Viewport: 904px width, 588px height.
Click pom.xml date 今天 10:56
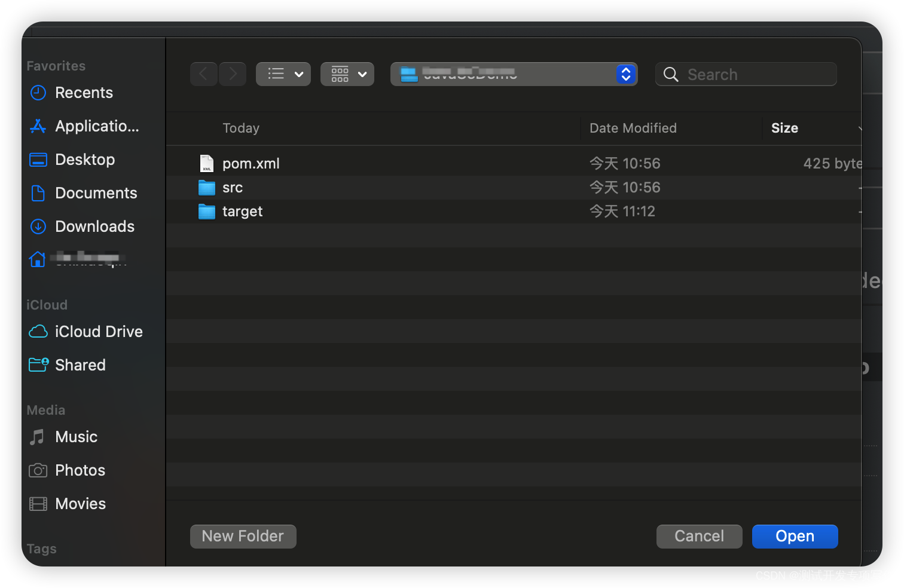click(x=625, y=164)
